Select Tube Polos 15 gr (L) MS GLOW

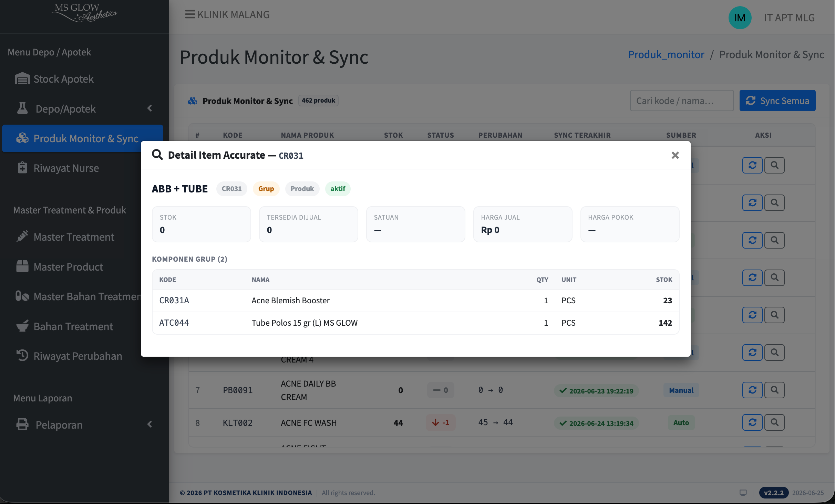click(305, 323)
